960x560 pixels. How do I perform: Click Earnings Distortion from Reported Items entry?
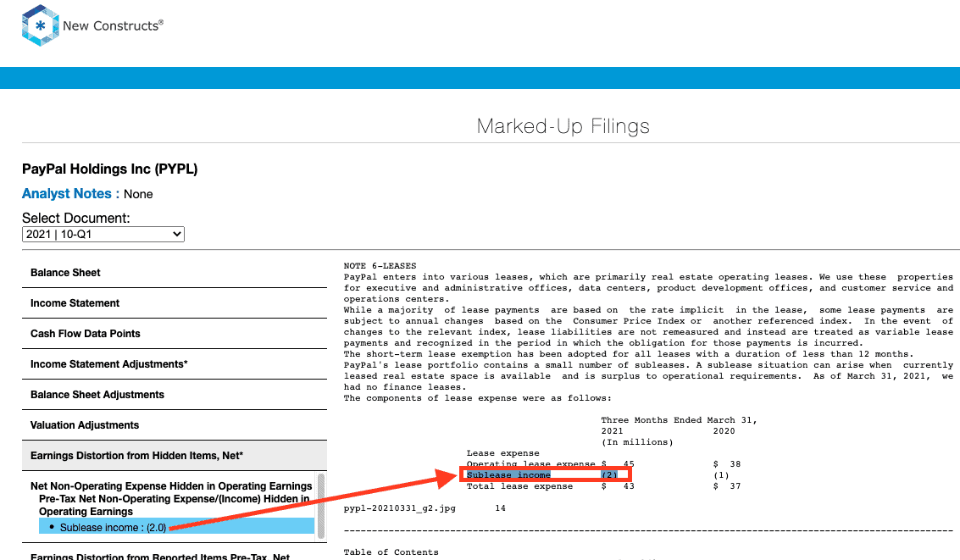pos(160,556)
